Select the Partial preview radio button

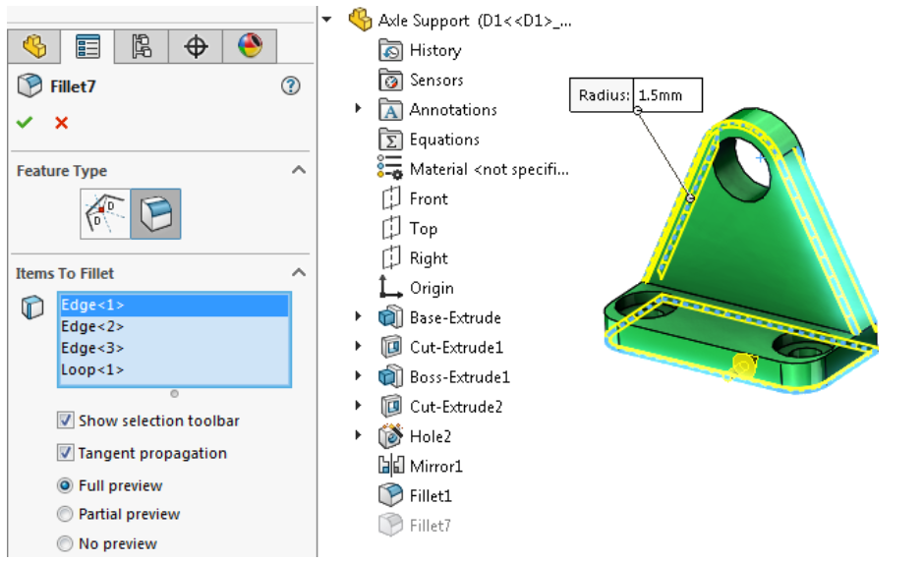point(66,514)
